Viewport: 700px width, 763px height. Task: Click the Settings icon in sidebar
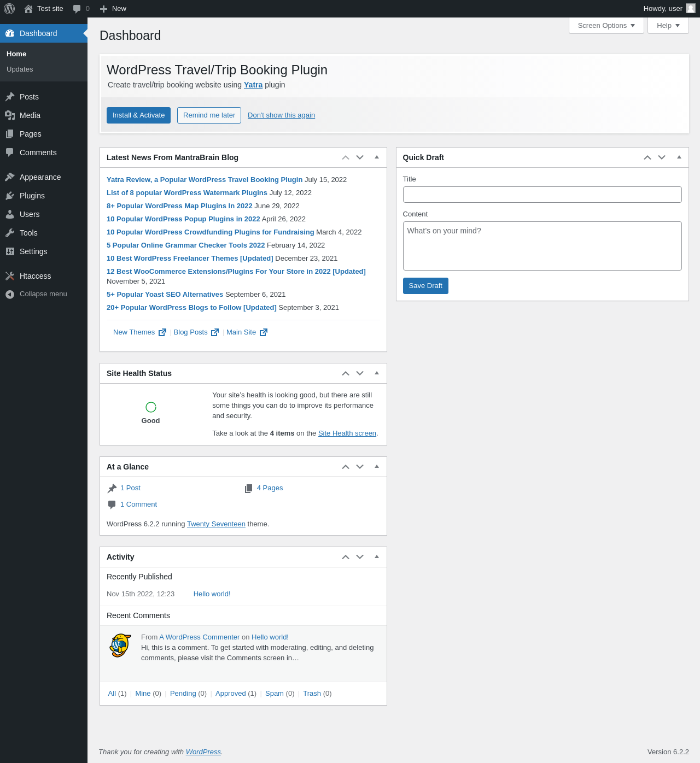(10, 251)
